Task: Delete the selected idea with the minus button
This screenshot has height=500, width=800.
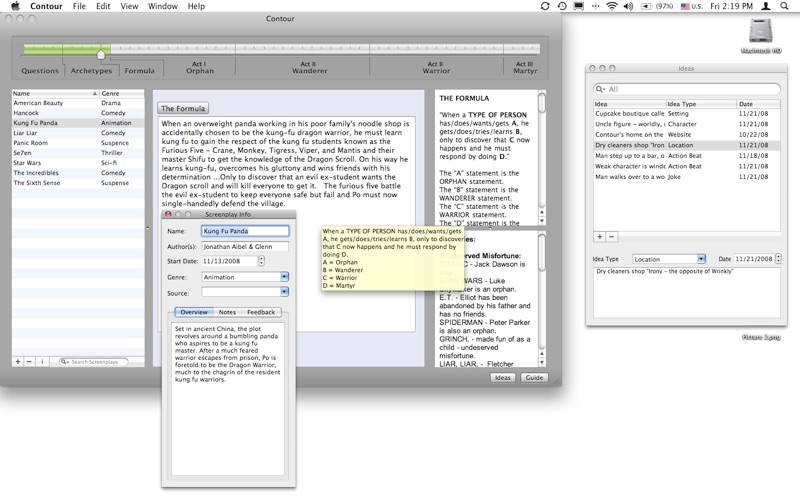Action: 611,237
